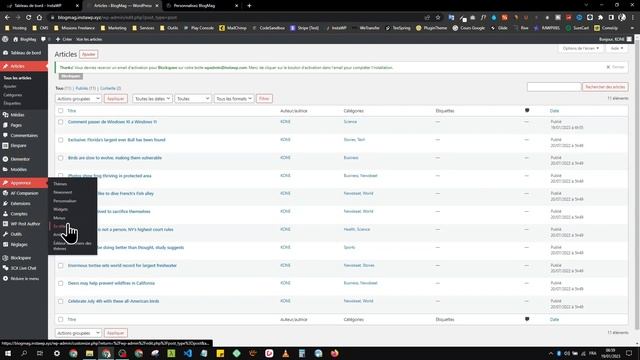The height and width of the screenshot is (360, 640).
Task: Bookmark this page with the star icon
Action: 438,18
